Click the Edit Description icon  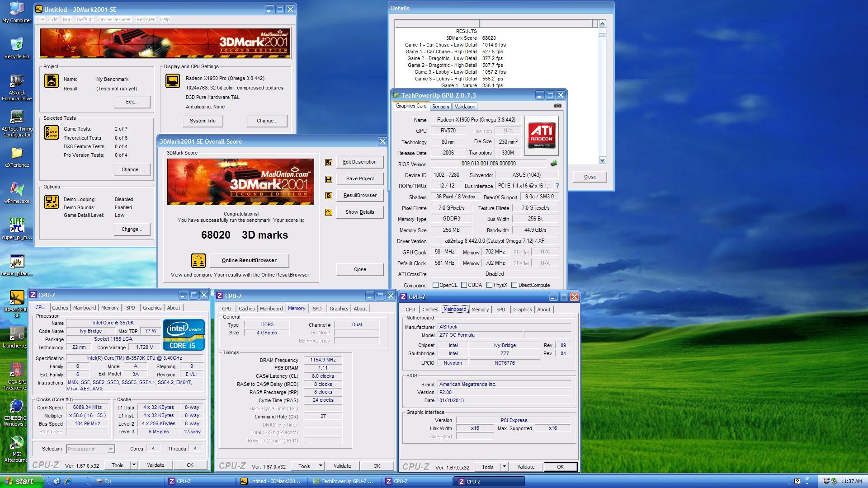[329, 162]
